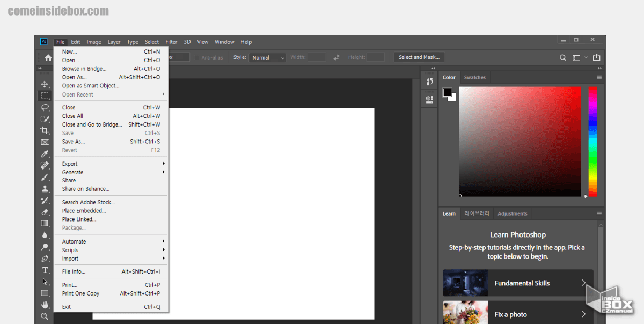Click inside the Width input field
644x324 pixels.
click(317, 57)
